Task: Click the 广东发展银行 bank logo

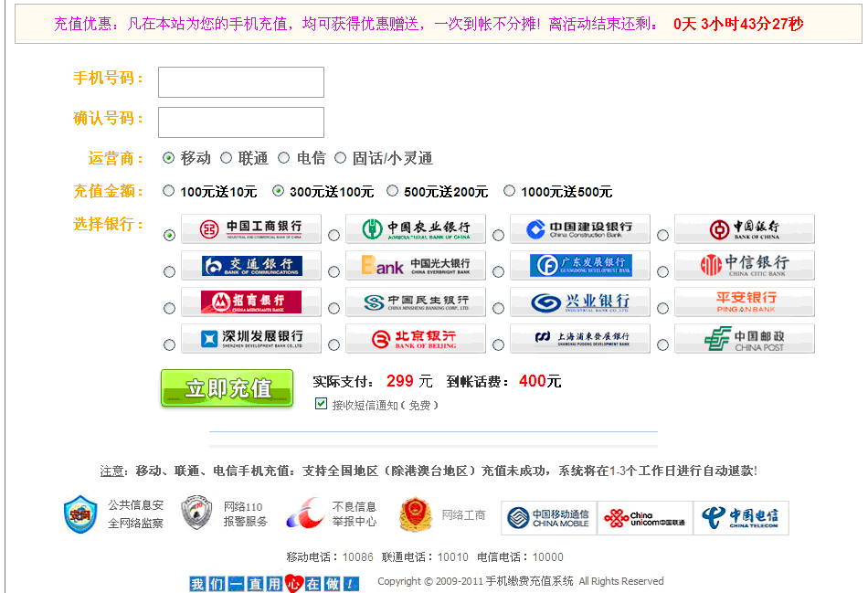Action: click(579, 265)
